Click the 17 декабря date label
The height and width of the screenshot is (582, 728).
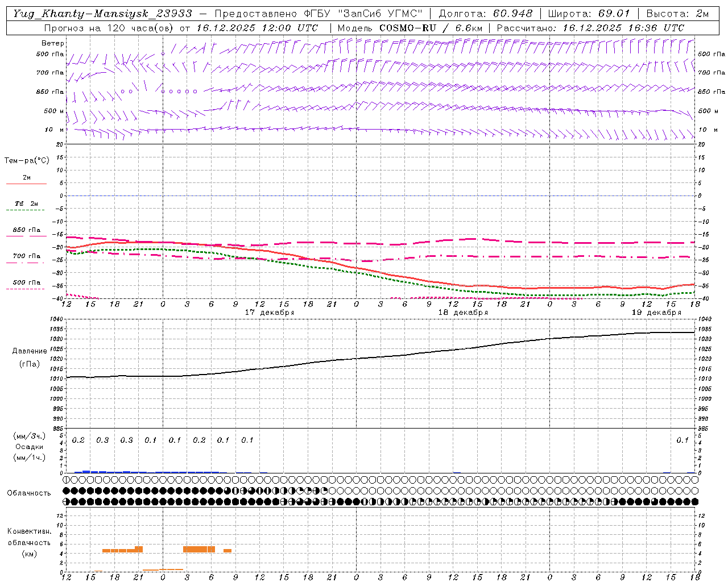click(x=270, y=313)
